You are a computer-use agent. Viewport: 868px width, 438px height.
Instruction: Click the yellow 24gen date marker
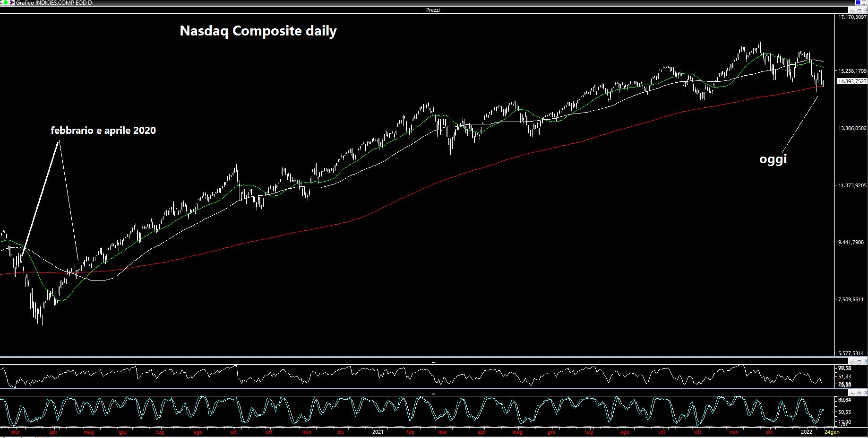(832, 432)
